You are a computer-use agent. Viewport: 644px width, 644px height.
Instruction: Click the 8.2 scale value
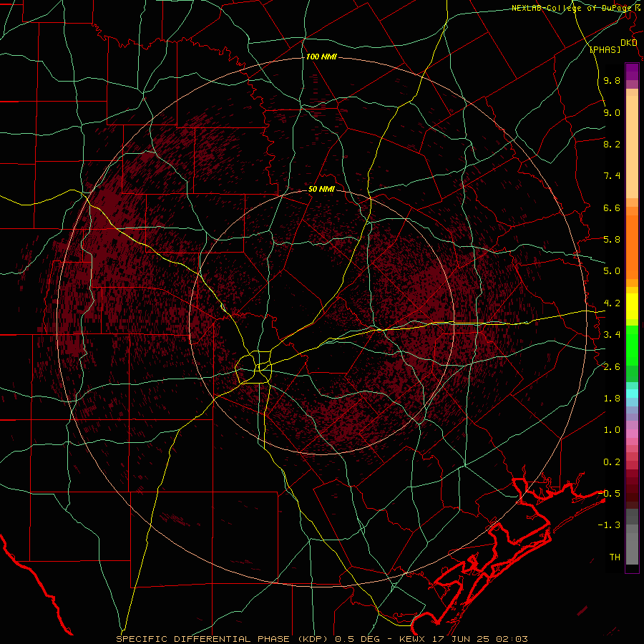(612, 144)
